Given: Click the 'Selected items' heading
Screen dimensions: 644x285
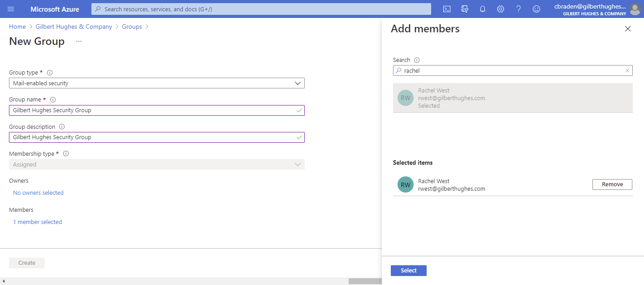Looking at the screenshot, I should 413,162.
